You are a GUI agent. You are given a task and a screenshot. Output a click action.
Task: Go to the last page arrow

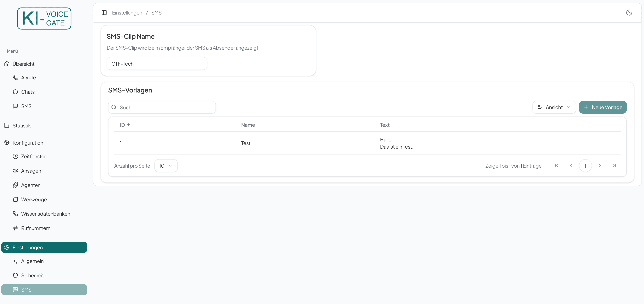tap(614, 166)
